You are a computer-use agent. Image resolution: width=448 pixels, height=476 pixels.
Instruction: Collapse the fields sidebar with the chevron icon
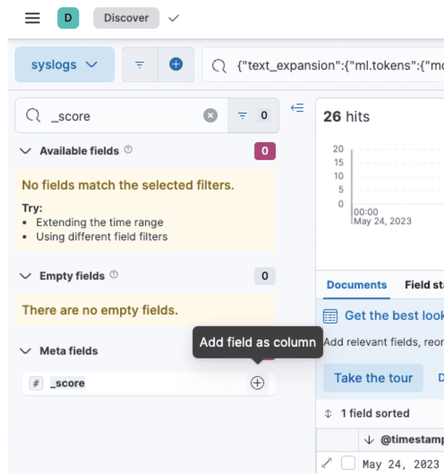click(x=297, y=108)
